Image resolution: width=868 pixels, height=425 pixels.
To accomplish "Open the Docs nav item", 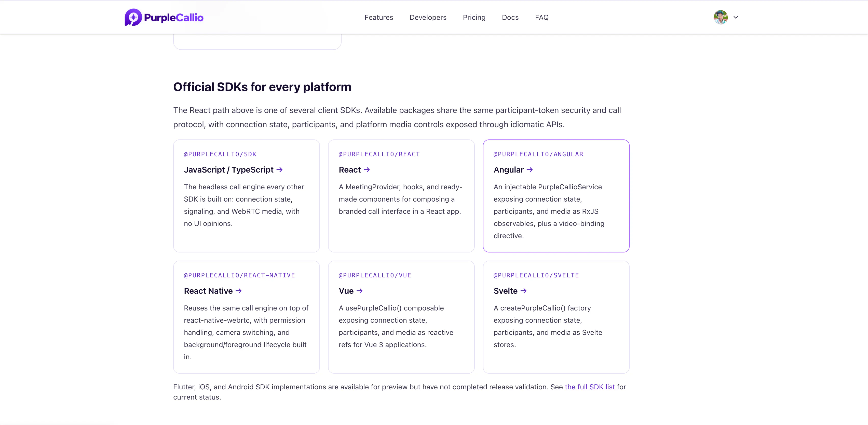I will [x=510, y=18].
